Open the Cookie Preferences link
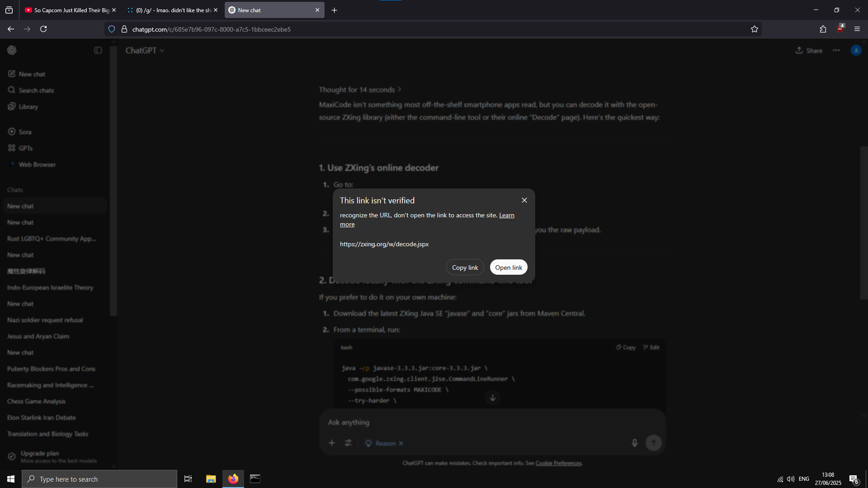The height and width of the screenshot is (488, 868). pos(558,463)
